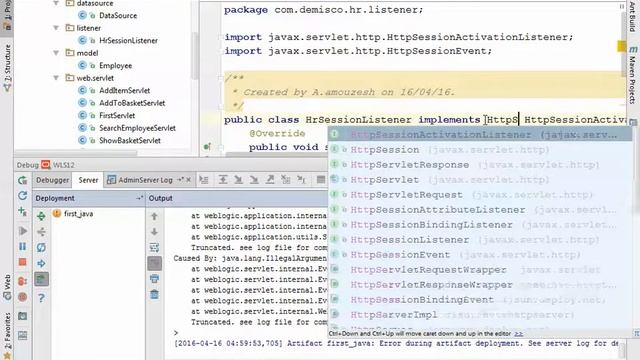Click the Step Out icon
The image size is (640, 360).
point(270,180)
